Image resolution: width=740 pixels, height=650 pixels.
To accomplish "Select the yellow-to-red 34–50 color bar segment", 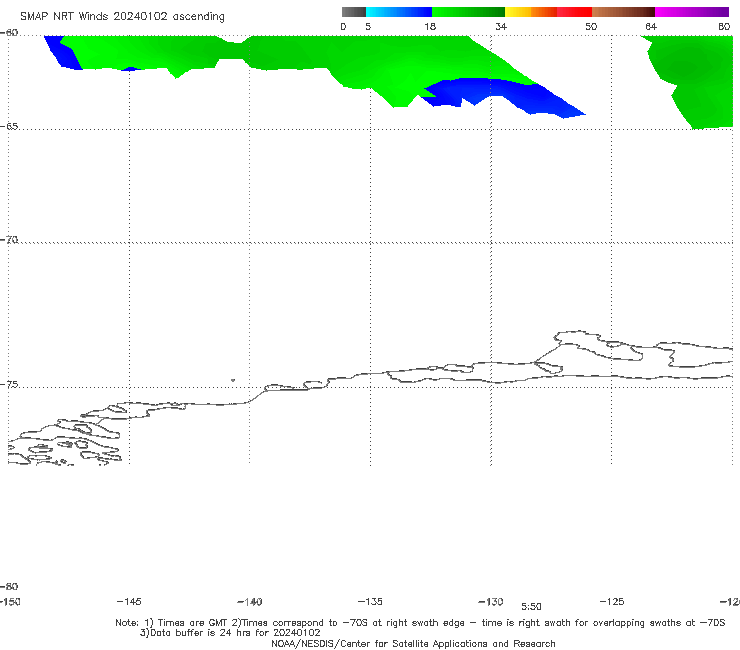I will tap(548, 12).
